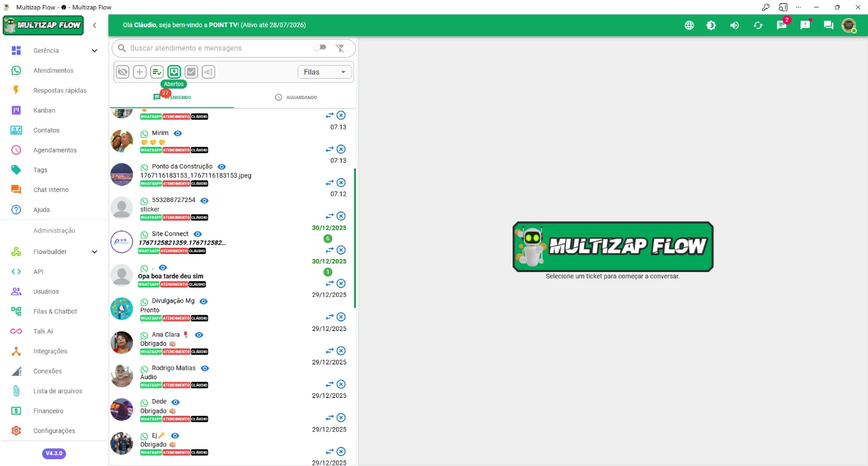Viewport: 868px width, 466px height.
Task: Close the Ana Clara ticket with X icon
Action: point(341,351)
